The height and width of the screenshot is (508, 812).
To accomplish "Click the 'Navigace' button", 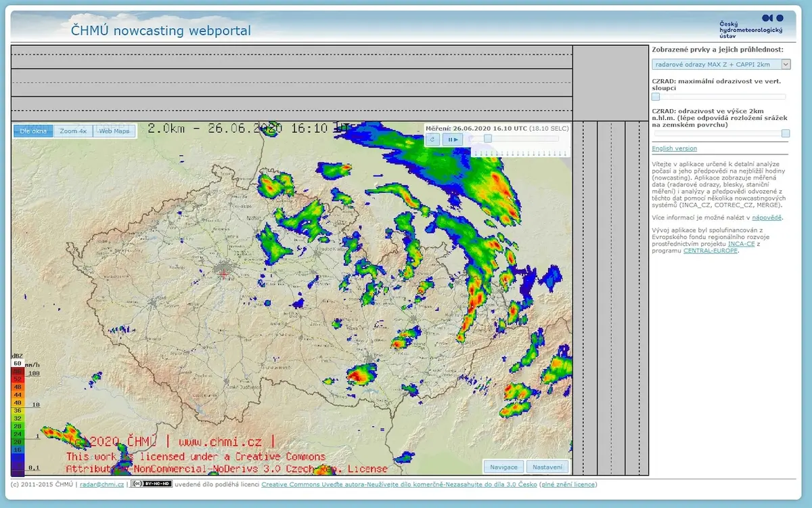I will (503, 467).
